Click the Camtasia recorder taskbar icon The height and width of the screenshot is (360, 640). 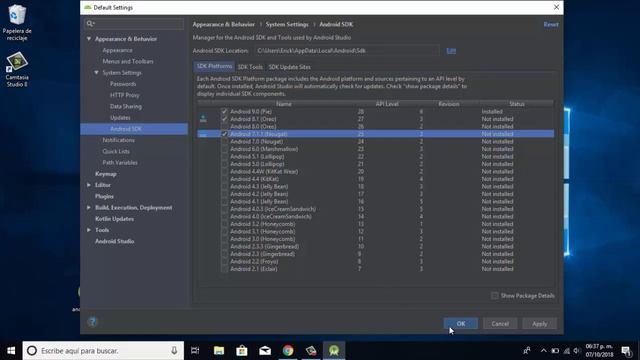(311, 351)
